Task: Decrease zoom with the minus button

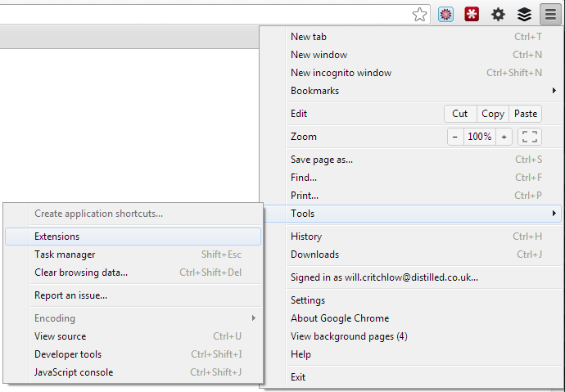Action: pyautogui.click(x=455, y=137)
